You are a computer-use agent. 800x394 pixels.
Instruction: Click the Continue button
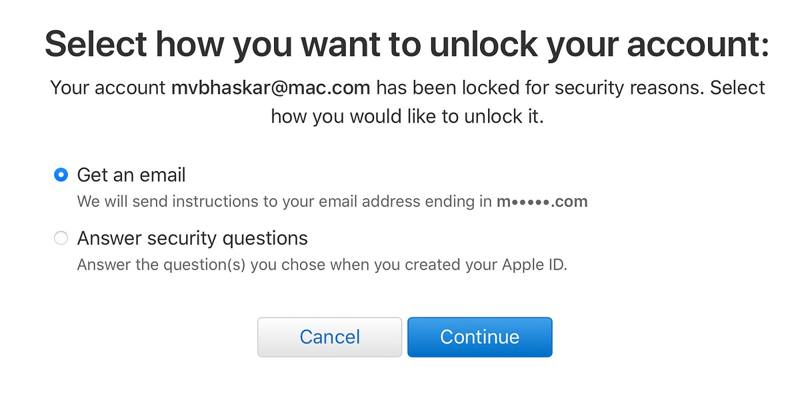tap(480, 337)
